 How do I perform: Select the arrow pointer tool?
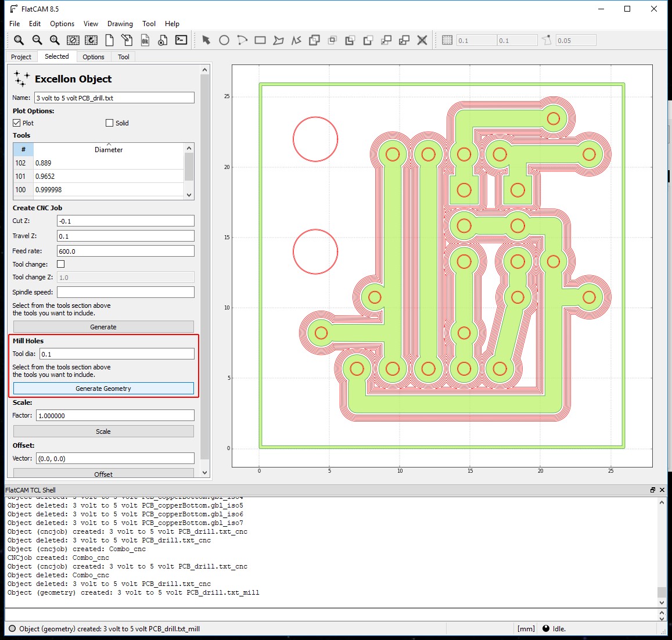(206, 40)
